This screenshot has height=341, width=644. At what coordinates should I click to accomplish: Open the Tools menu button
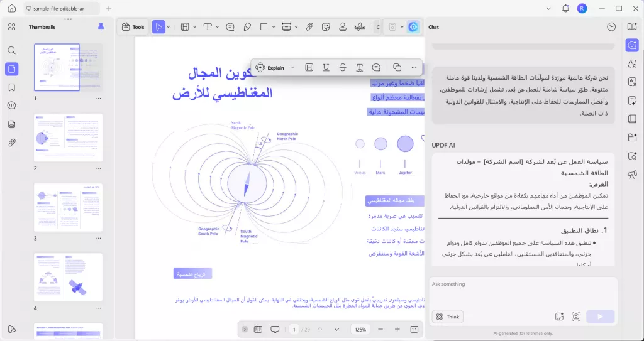point(133,27)
